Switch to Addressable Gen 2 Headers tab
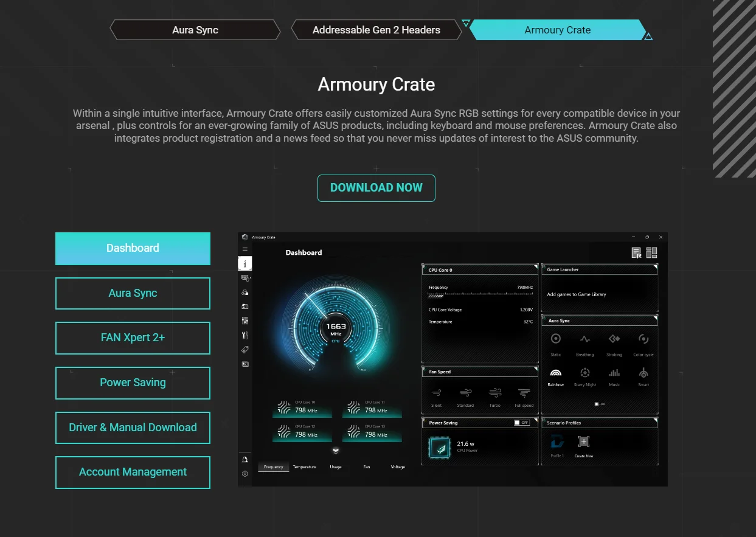The image size is (756, 537). [376, 30]
